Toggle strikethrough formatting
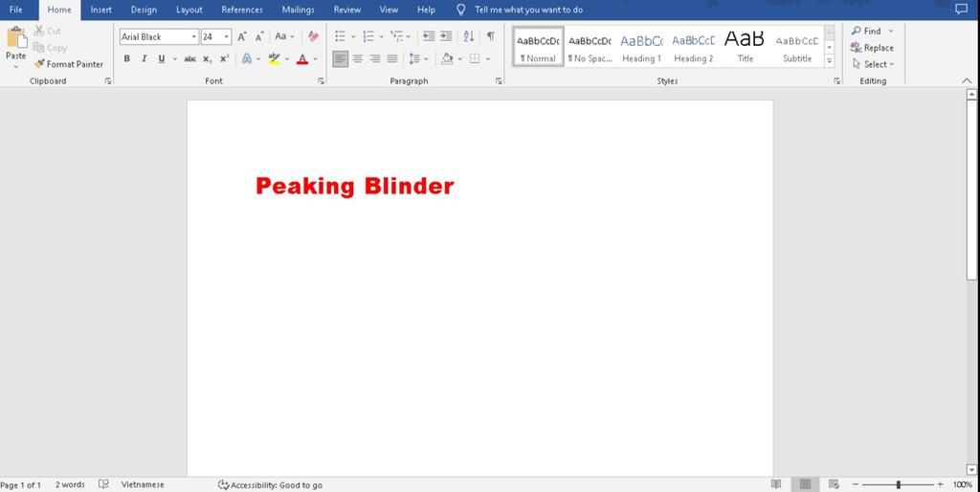This screenshot has height=492, width=980. coord(190,58)
